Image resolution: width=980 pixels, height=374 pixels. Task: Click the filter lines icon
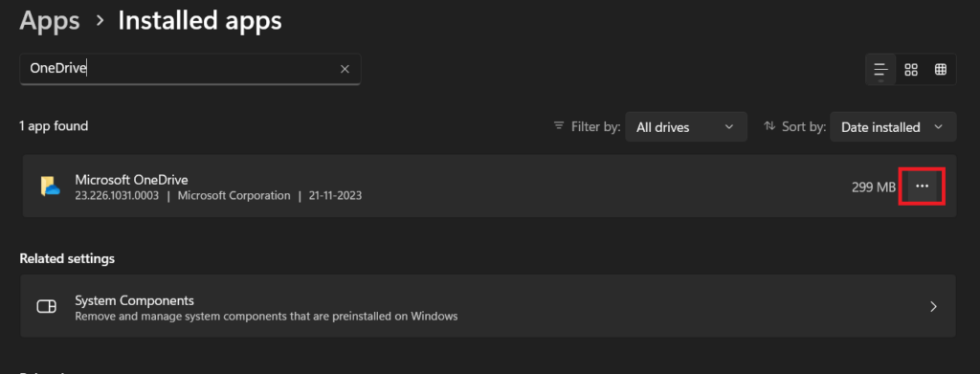click(x=559, y=126)
